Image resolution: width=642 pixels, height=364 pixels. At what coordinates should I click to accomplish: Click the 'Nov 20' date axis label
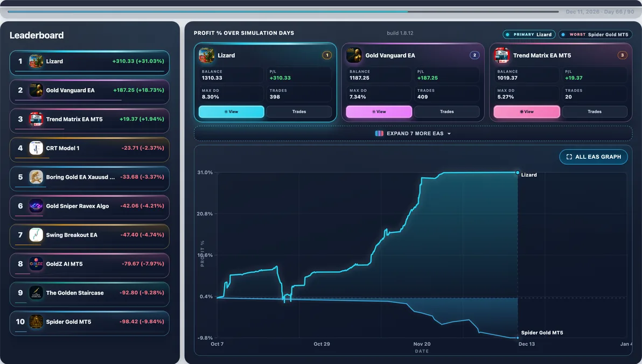tap(422, 344)
